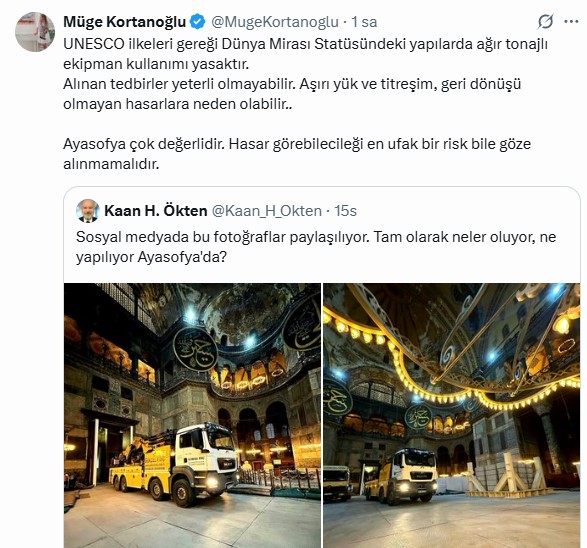Open the @MugeKortanoglu handle link
587x548 pixels.
(x=275, y=22)
